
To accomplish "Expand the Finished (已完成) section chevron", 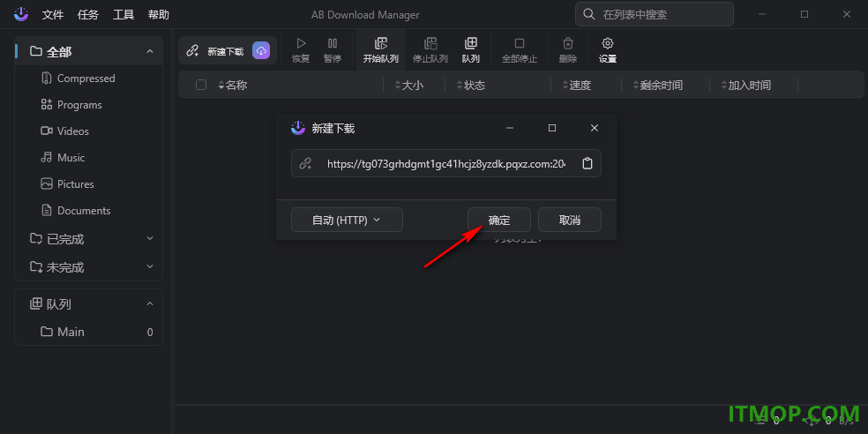I will (149, 238).
